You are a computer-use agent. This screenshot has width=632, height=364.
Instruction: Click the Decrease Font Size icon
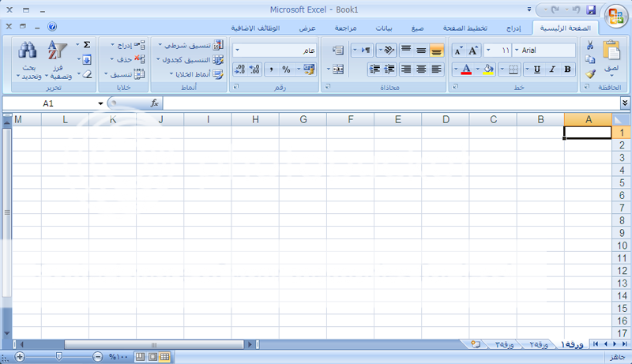coord(458,51)
